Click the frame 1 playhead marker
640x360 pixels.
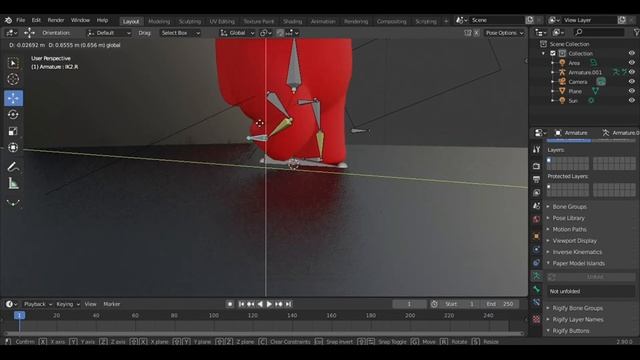(19, 316)
